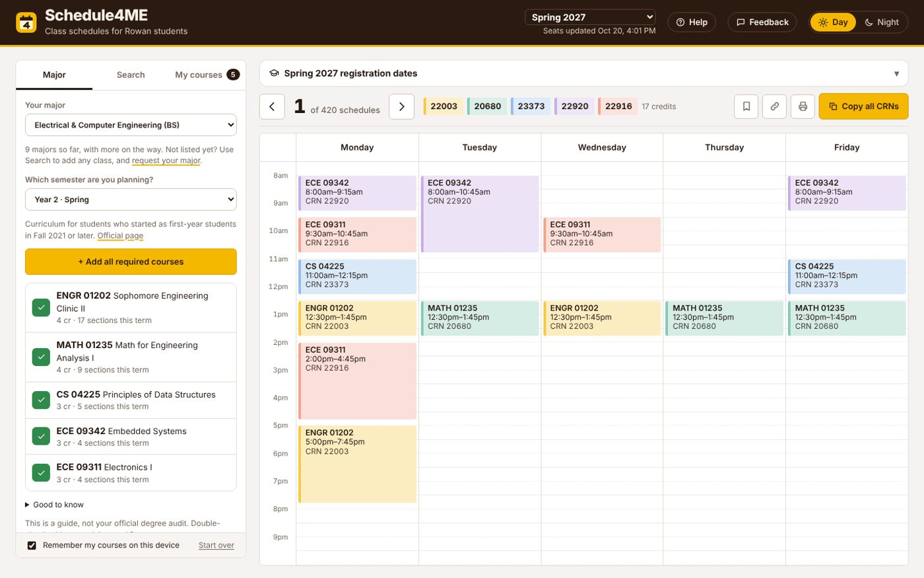Click the Schedule4ME calendar logo icon
Image resolution: width=924 pixels, height=578 pixels.
[26, 22]
